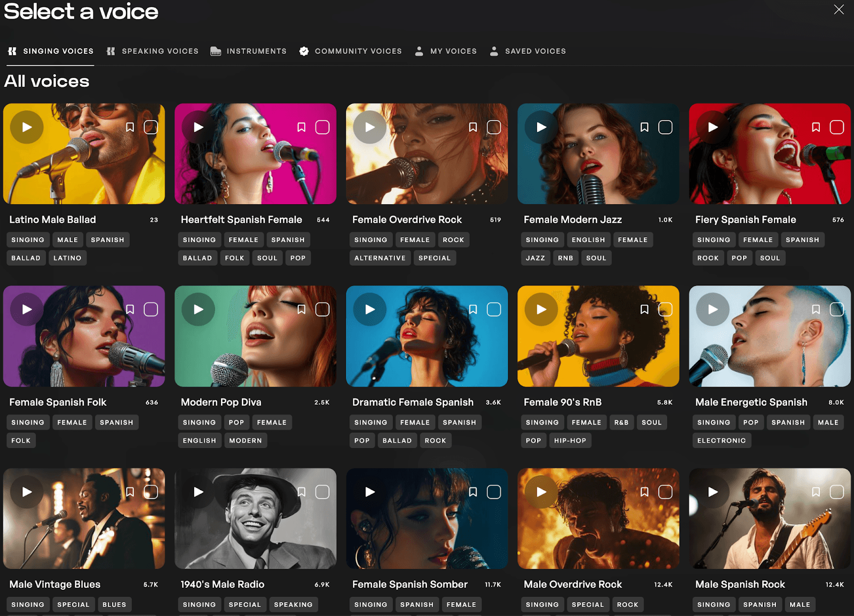Play Female Overdrive Rock voice sample

click(x=370, y=127)
